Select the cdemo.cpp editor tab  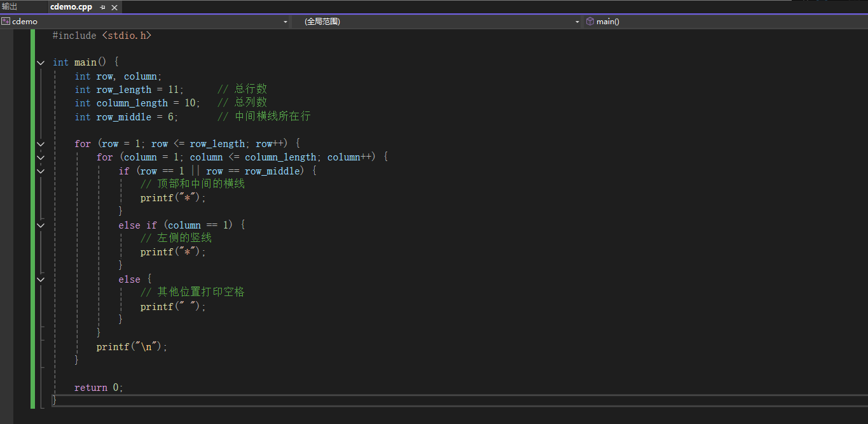tap(71, 7)
